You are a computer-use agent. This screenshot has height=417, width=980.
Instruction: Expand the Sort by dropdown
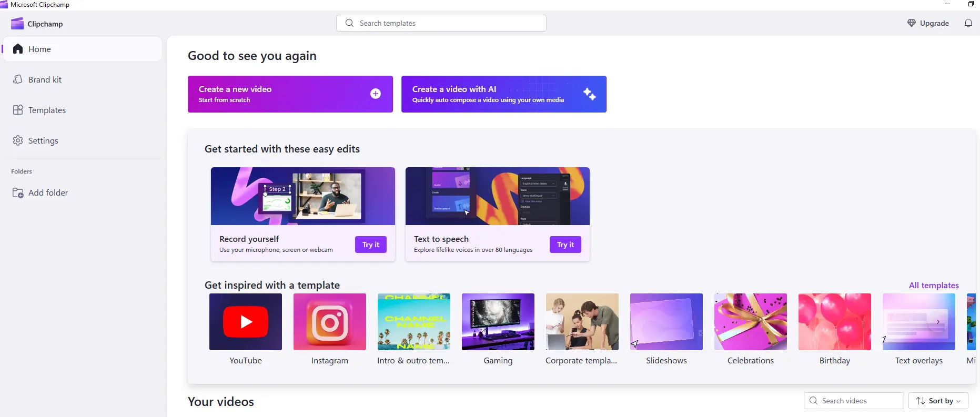coord(938,401)
